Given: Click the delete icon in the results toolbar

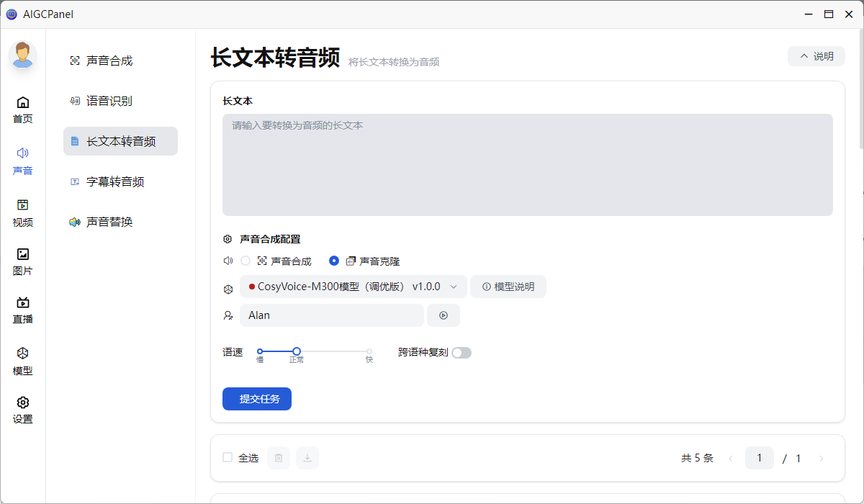Looking at the screenshot, I should (278, 457).
